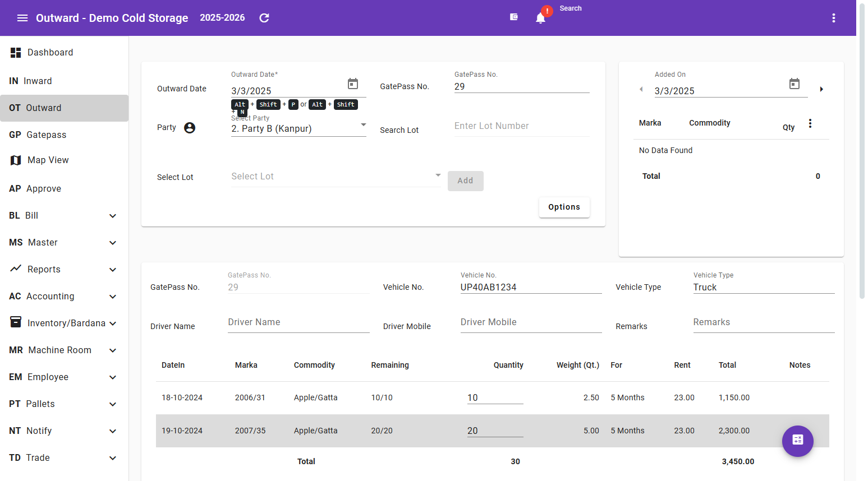Click the Driver Name input field
This screenshot has height=481, width=868.
tap(298, 322)
